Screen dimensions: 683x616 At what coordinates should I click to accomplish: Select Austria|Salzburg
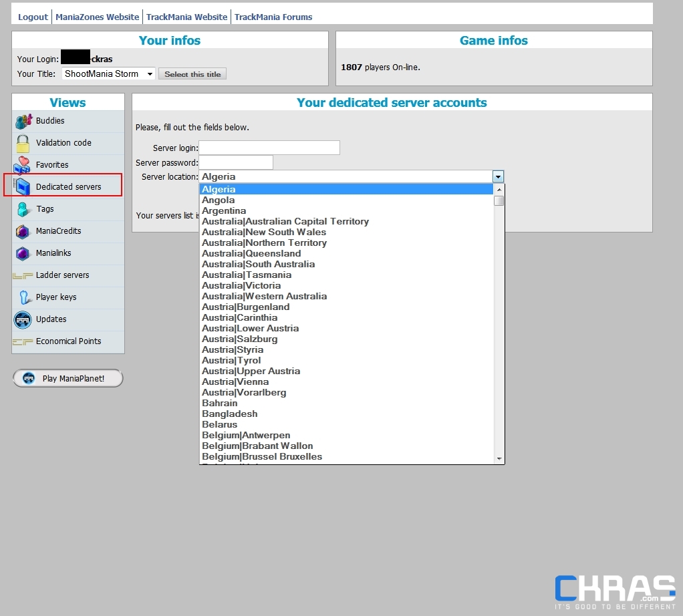[346, 339]
